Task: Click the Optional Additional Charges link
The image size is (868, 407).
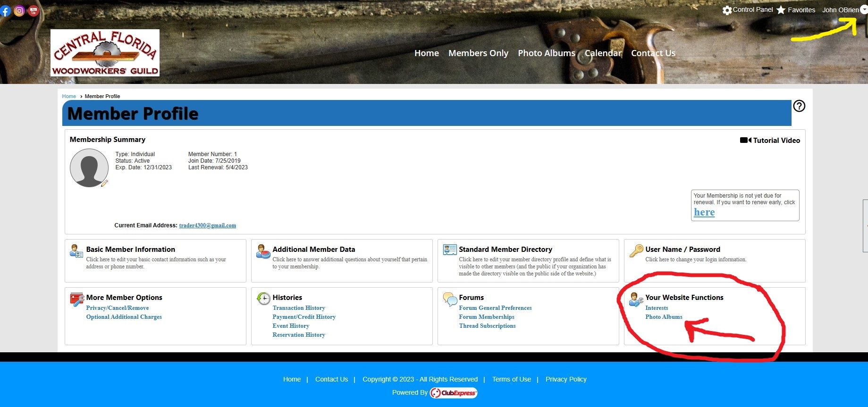Action: (x=124, y=317)
